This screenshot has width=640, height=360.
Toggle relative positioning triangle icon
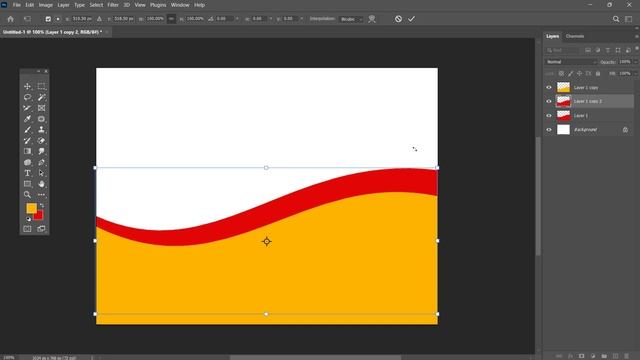point(99,19)
